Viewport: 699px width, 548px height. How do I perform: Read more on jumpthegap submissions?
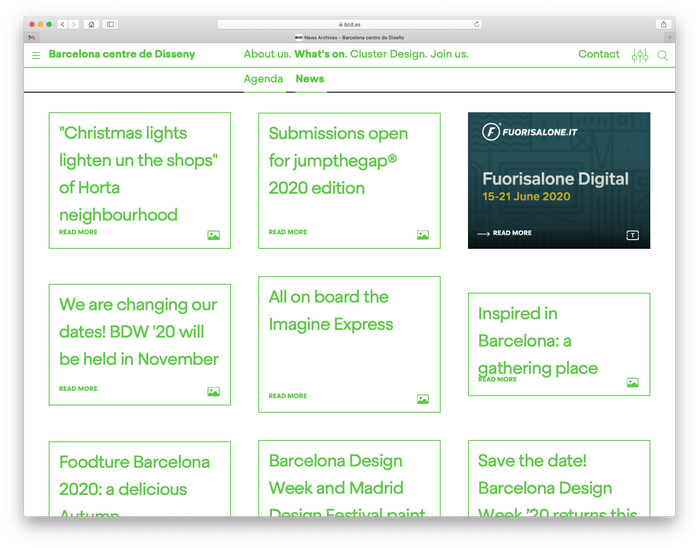pos(288,232)
